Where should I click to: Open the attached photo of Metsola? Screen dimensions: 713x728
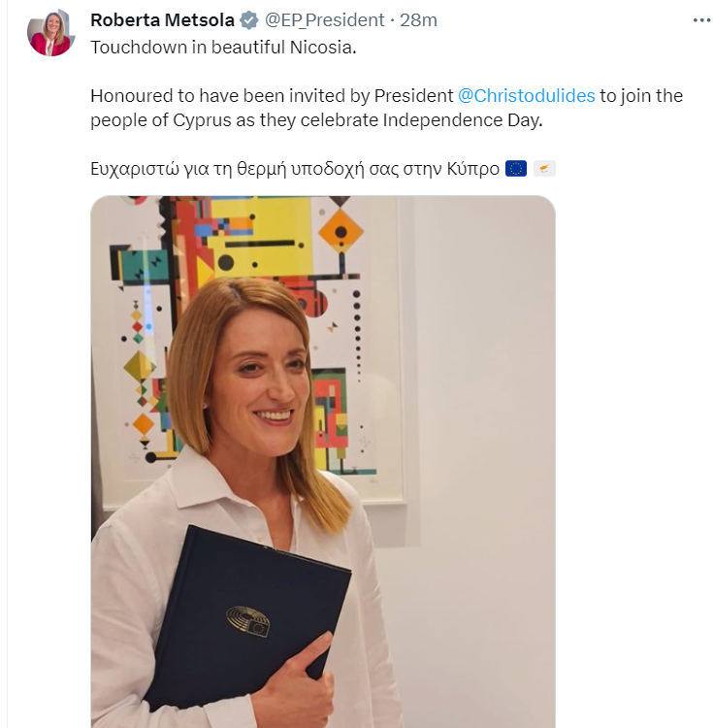coord(323,461)
